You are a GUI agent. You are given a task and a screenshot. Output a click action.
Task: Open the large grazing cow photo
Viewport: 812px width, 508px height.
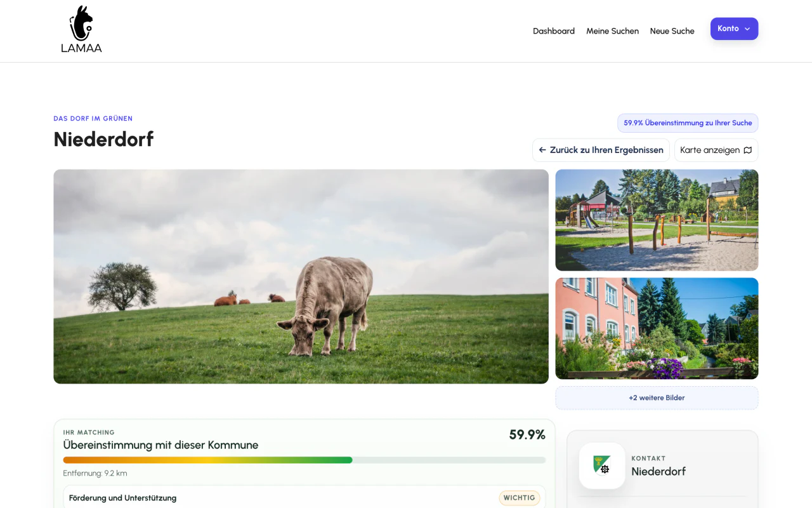click(x=301, y=276)
